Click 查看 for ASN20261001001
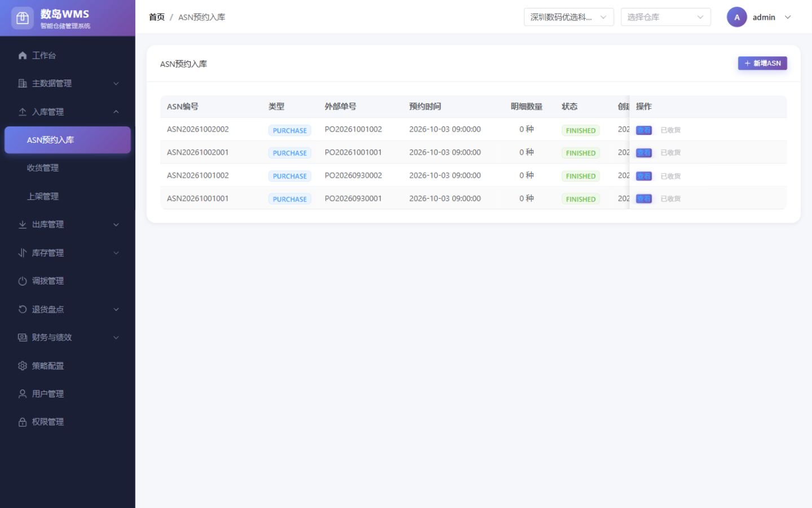This screenshot has width=812, height=508. pyautogui.click(x=644, y=199)
